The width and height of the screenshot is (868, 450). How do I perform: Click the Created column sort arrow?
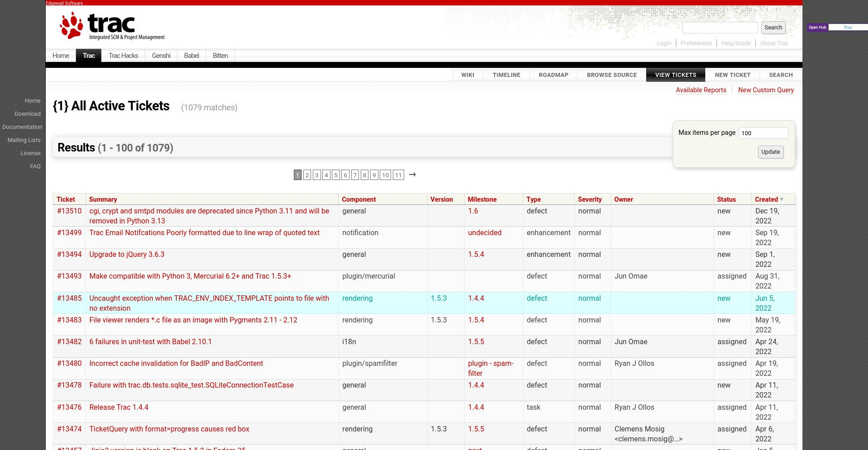coord(782,199)
